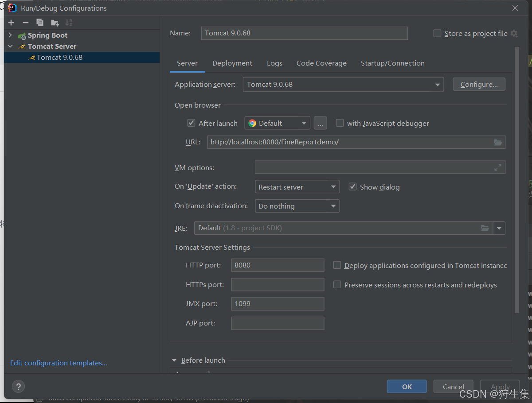Collapse the Tomcat Server tree node

(x=10, y=46)
